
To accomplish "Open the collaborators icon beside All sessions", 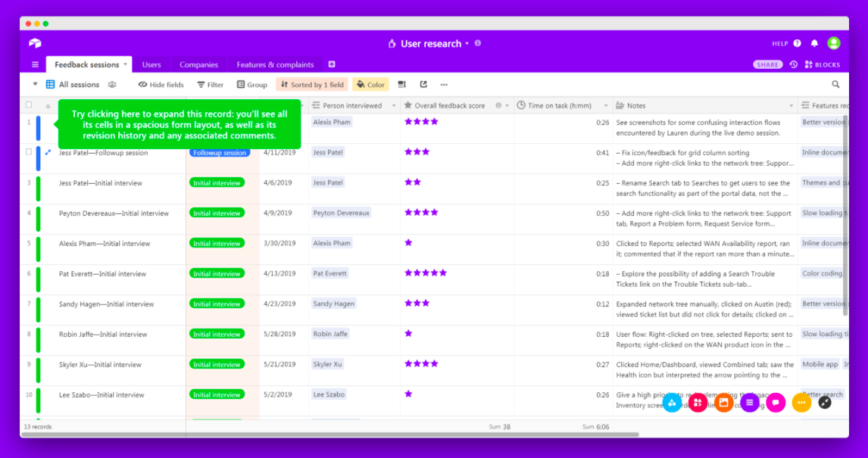I will coord(111,84).
